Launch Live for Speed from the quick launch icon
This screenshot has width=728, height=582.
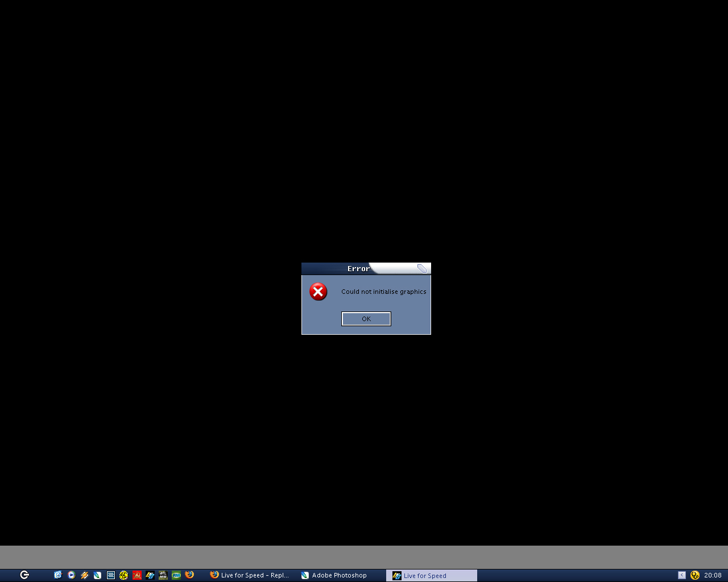tap(150, 575)
